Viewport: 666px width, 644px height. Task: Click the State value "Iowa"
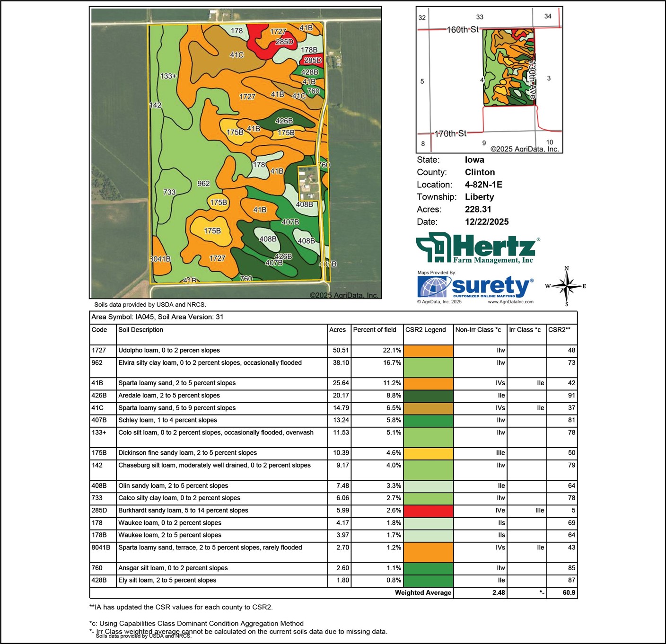pyautogui.click(x=474, y=160)
